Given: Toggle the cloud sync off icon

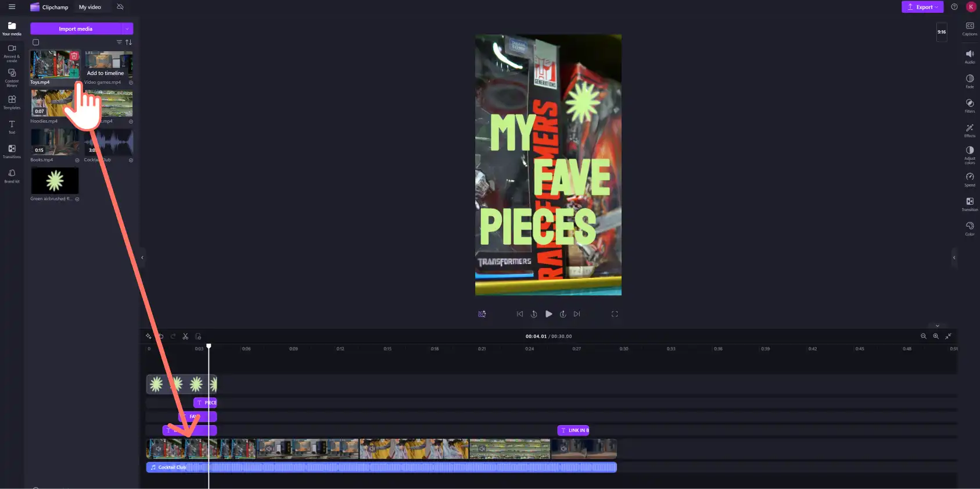Looking at the screenshot, I should coord(120,7).
